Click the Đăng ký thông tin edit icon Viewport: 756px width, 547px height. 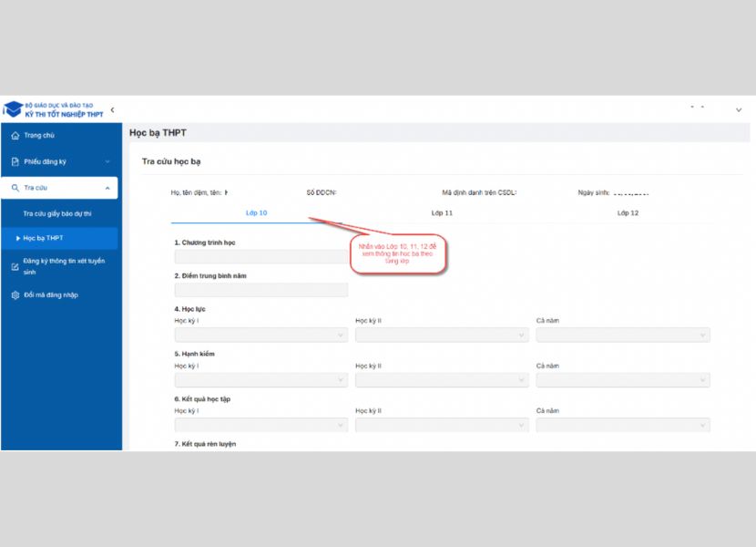(15, 266)
